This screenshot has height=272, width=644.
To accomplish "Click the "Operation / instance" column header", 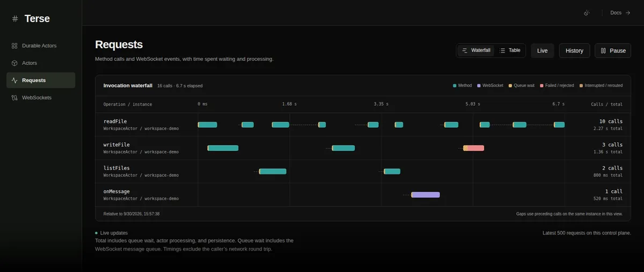I will pos(128,104).
